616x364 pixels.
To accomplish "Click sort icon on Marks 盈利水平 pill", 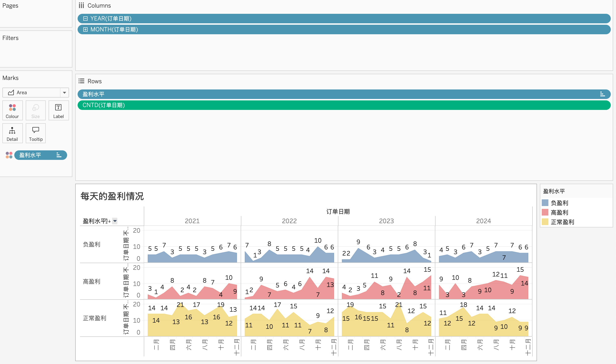I will (x=59, y=155).
